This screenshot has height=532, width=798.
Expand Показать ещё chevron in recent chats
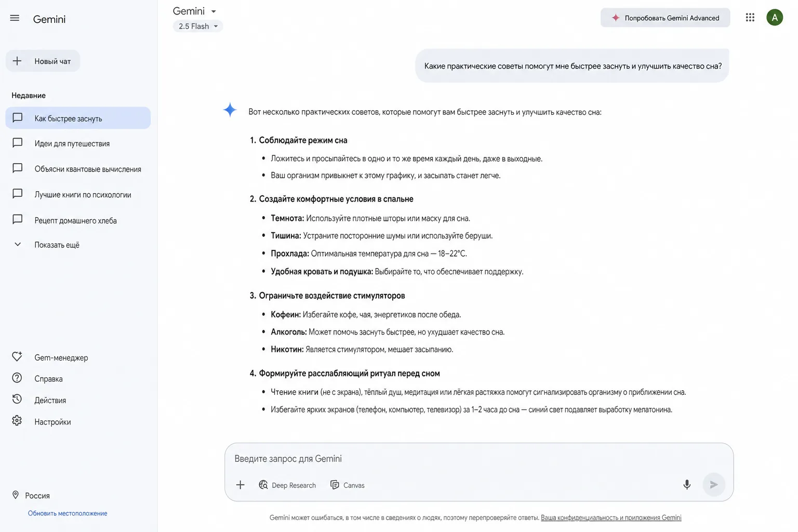18,244
